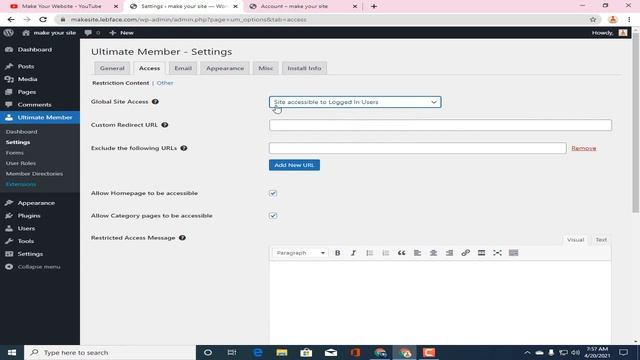Image resolution: width=640 pixels, height=360 pixels.
Task: Insert Read More tag
Action: [x=481, y=253]
